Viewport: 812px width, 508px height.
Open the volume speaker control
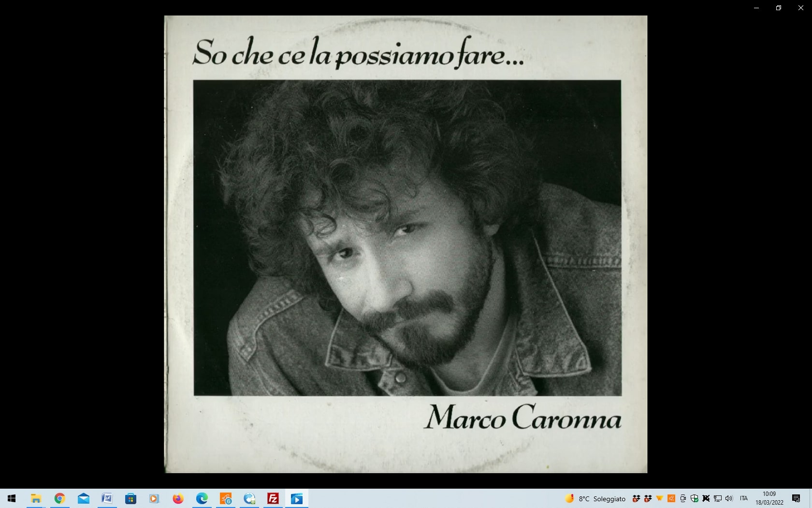[x=729, y=498]
